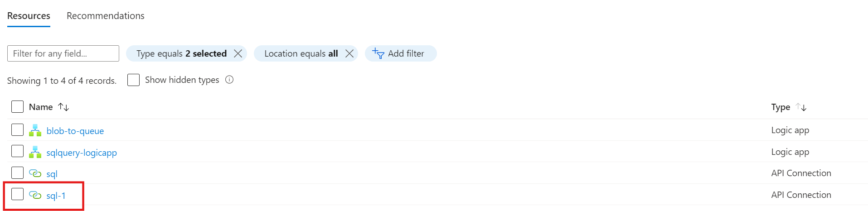Sort the list by Type arrows
The image size is (868, 211).
pos(801,107)
